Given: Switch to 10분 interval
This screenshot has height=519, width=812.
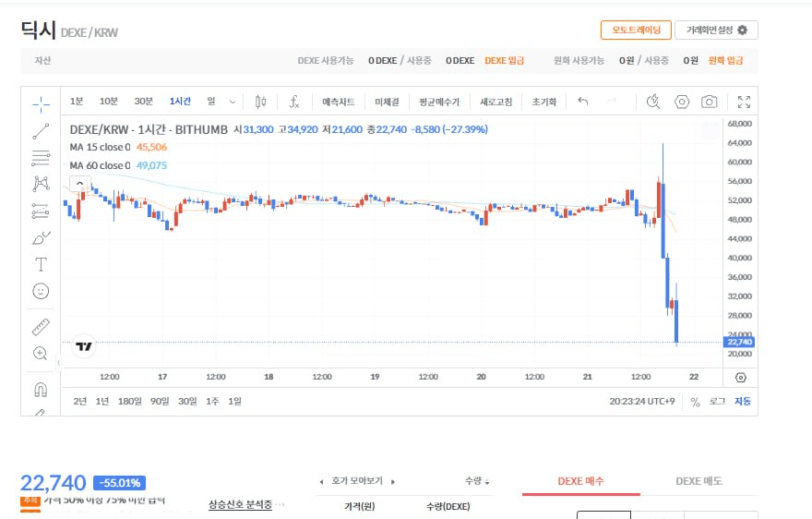Looking at the screenshot, I should 109,101.
